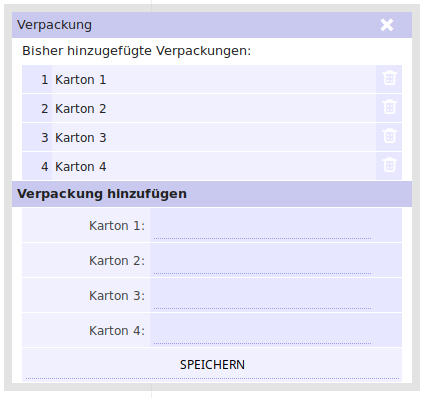Screen dimensions: 424x398
Task: Click the 'Karton 4:' form label
Action: 117,331
